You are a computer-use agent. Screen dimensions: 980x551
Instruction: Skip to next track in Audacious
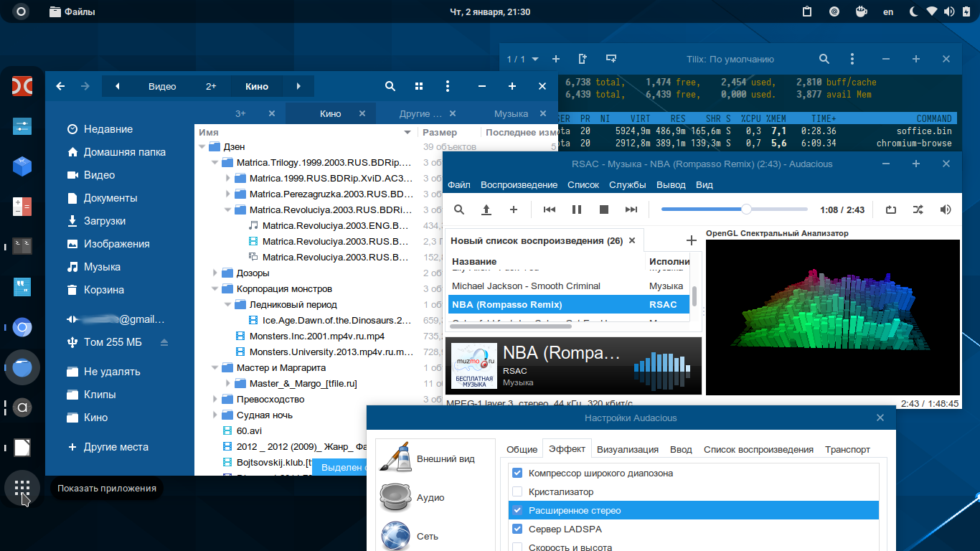point(631,209)
